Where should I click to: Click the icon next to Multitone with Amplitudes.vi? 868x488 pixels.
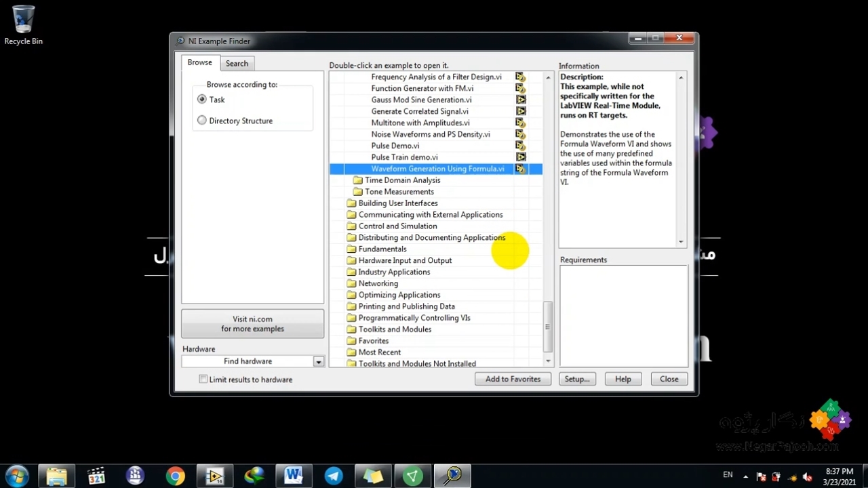pyautogui.click(x=520, y=123)
